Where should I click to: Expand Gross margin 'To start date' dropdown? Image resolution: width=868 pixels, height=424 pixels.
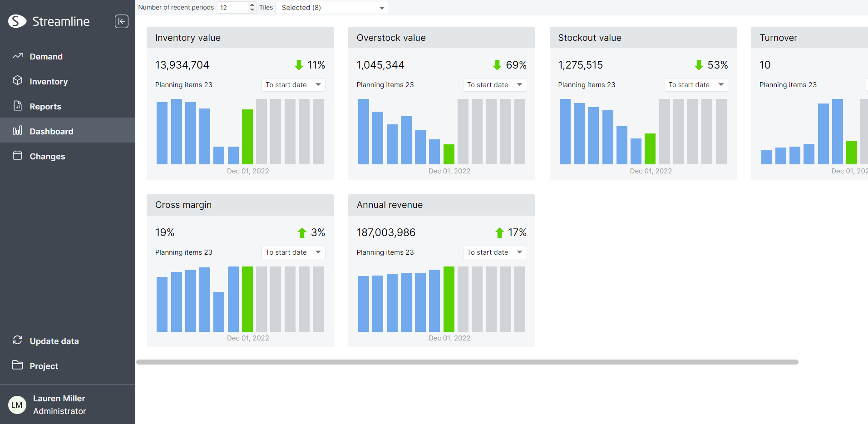pyautogui.click(x=293, y=252)
